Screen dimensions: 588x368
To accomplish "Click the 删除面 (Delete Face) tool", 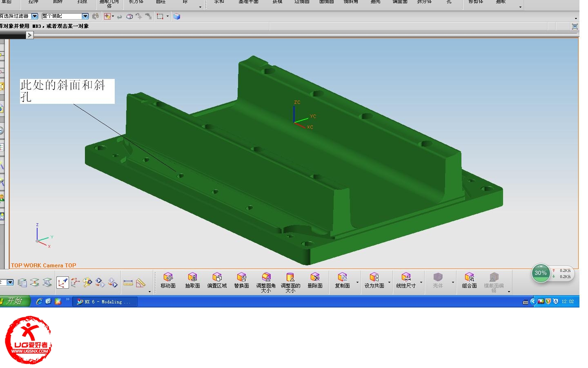I will click(315, 281).
